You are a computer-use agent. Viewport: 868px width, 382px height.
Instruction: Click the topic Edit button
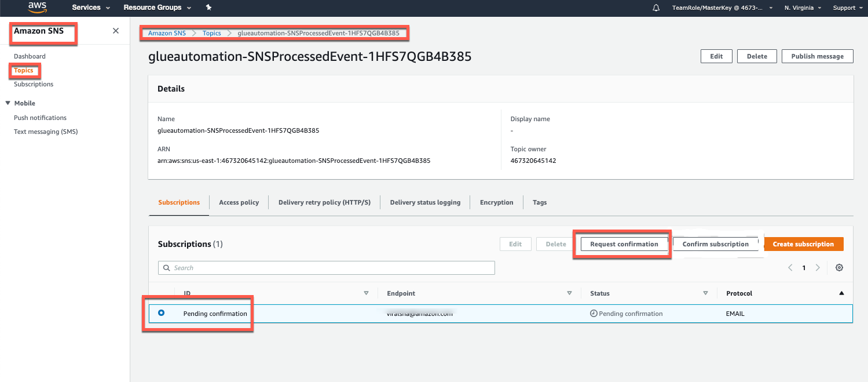(716, 56)
